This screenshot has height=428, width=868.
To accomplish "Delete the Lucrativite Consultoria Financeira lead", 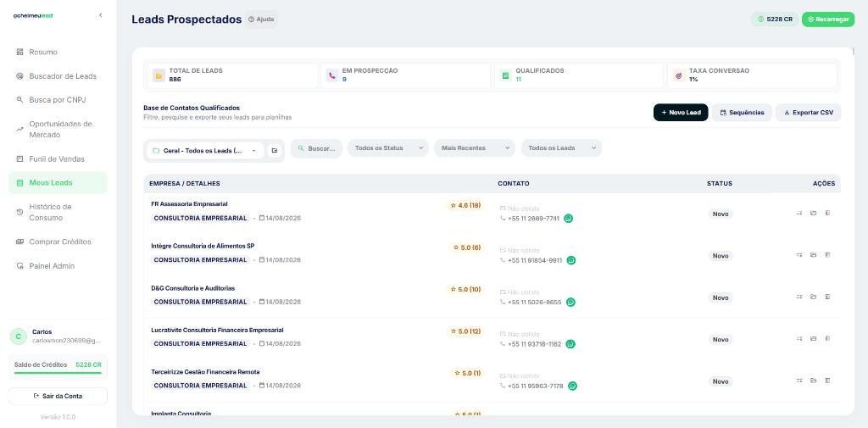I will (x=827, y=338).
